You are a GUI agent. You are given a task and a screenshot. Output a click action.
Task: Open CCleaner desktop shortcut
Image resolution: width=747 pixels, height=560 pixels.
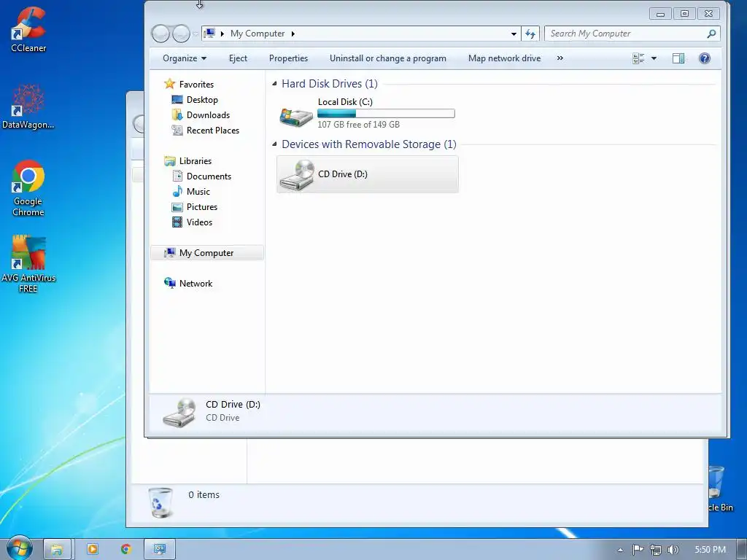28,29
